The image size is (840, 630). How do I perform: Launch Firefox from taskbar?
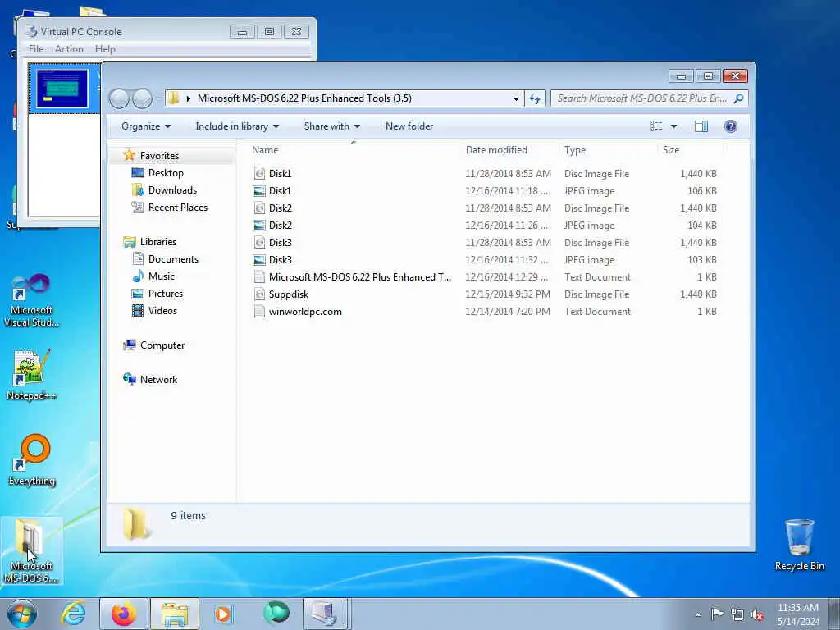pos(123,614)
